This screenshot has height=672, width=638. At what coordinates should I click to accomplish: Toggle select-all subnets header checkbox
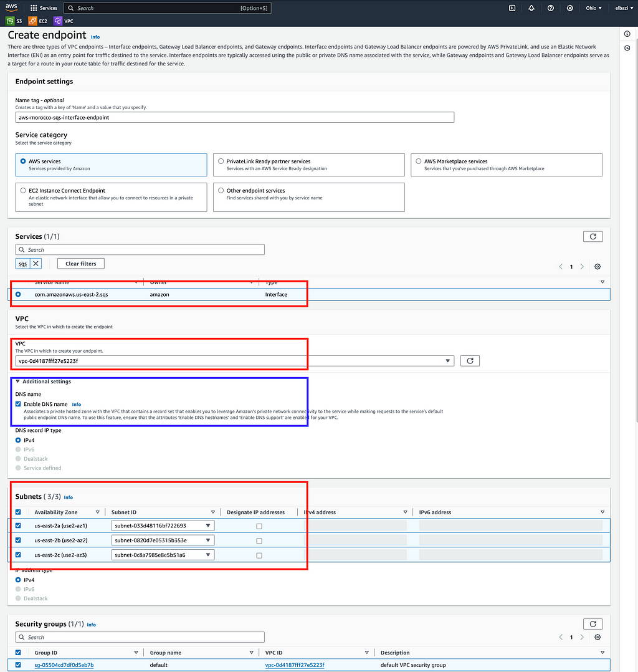(18, 512)
